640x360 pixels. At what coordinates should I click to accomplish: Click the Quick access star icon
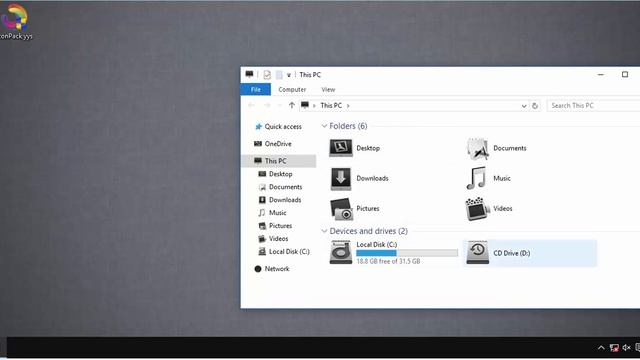click(258, 127)
